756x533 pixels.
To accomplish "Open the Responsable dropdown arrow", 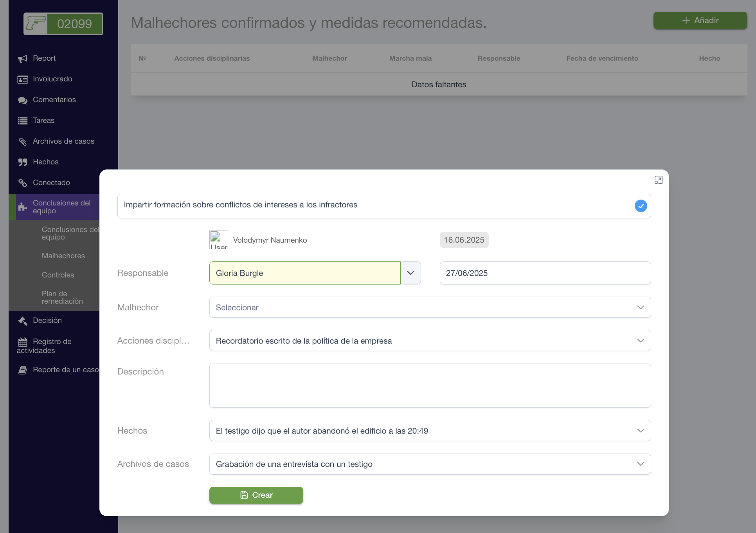I will [410, 273].
